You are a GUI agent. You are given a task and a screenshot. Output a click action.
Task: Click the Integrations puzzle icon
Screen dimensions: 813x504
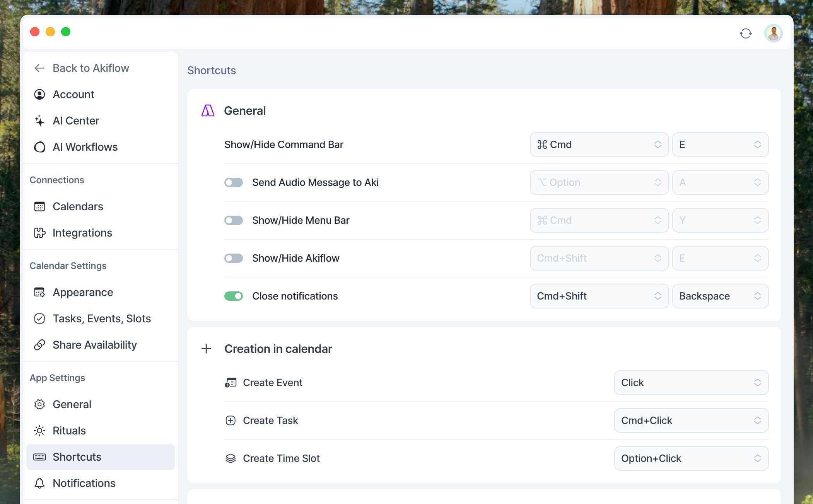click(39, 233)
